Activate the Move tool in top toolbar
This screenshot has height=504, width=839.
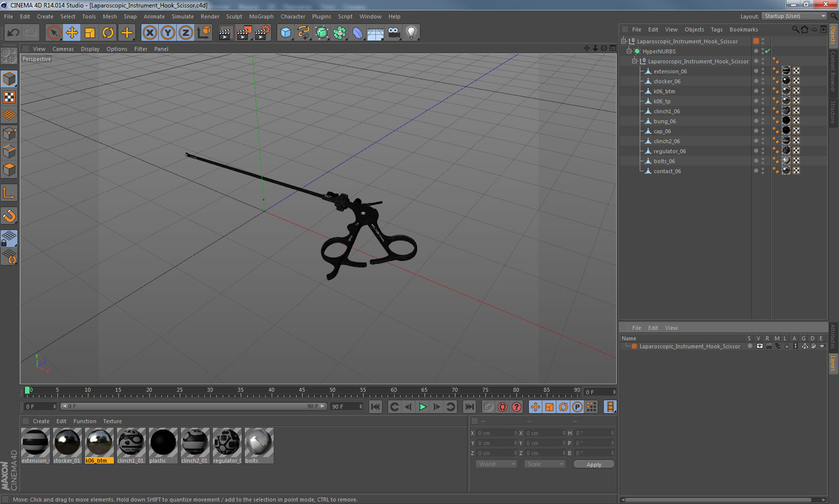(x=72, y=33)
